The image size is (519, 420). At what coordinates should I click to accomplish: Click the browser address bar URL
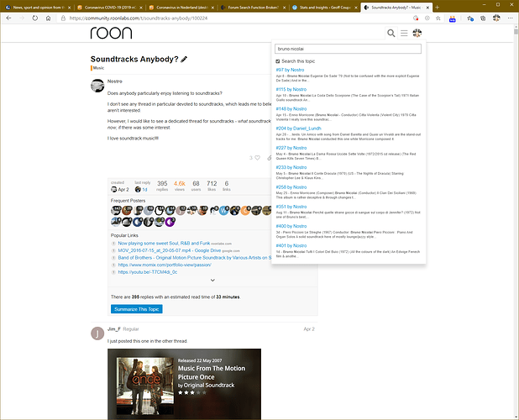(139, 18)
